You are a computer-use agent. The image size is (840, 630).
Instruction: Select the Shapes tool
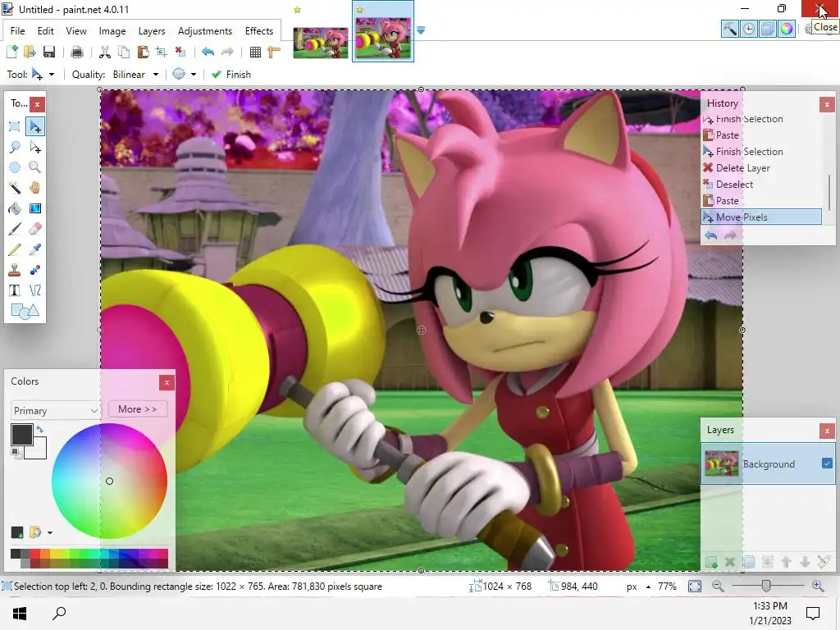[25, 311]
